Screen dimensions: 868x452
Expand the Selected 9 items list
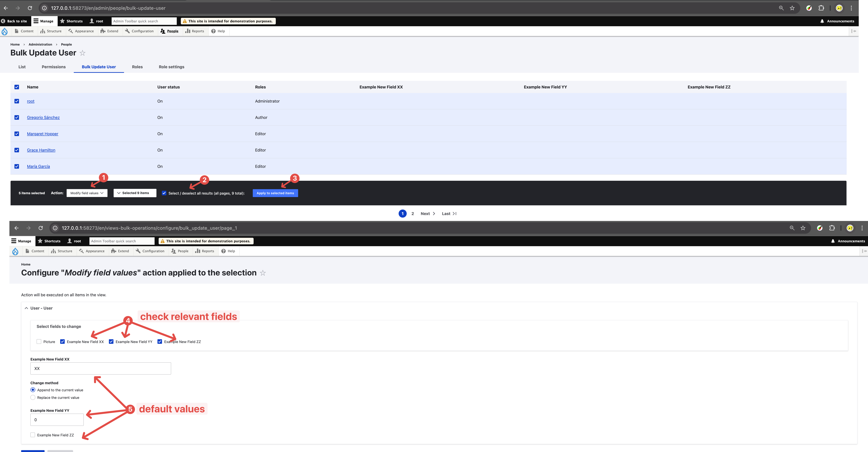pyautogui.click(x=135, y=193)
